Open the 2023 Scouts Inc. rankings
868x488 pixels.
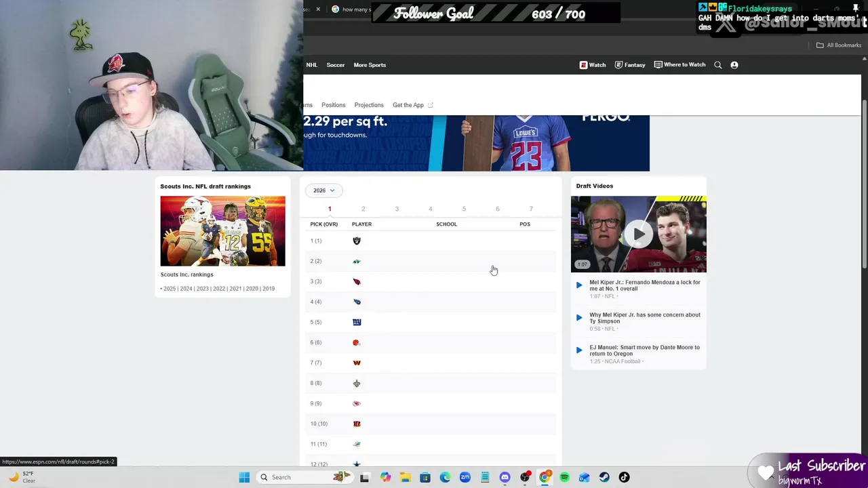pos(202,289)
